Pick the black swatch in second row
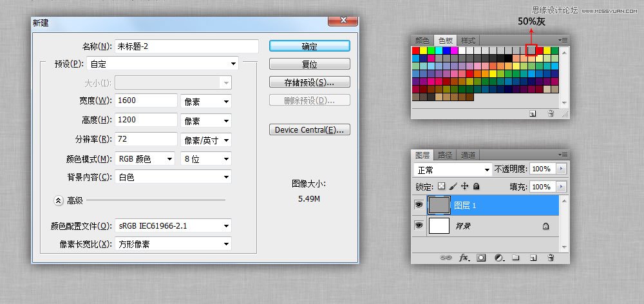644x304 pixels. click(509, 58)
